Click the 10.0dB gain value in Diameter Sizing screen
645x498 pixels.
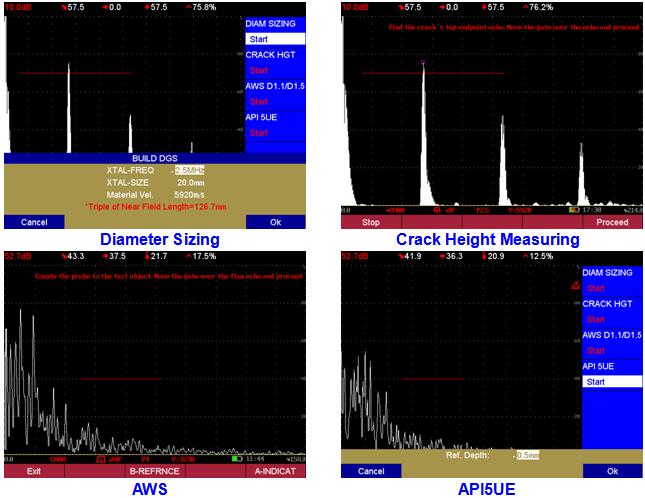point(19,7)
